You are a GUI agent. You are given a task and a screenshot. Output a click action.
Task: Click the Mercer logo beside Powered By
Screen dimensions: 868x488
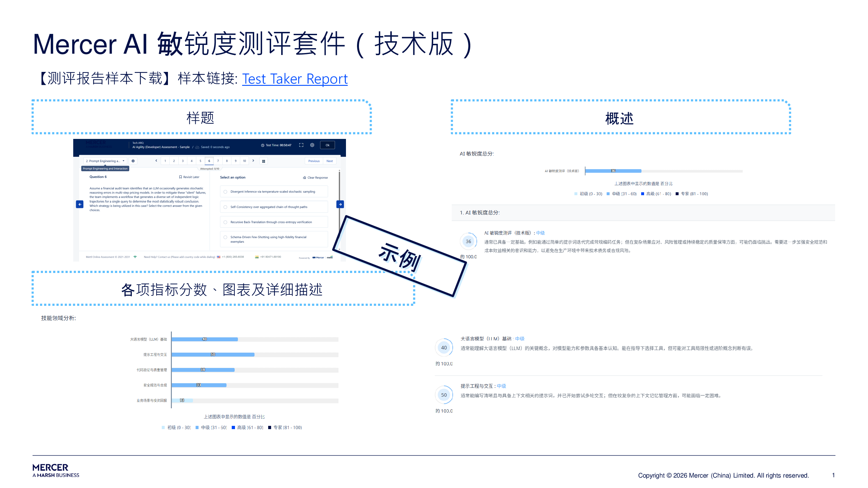click(318, 258)
